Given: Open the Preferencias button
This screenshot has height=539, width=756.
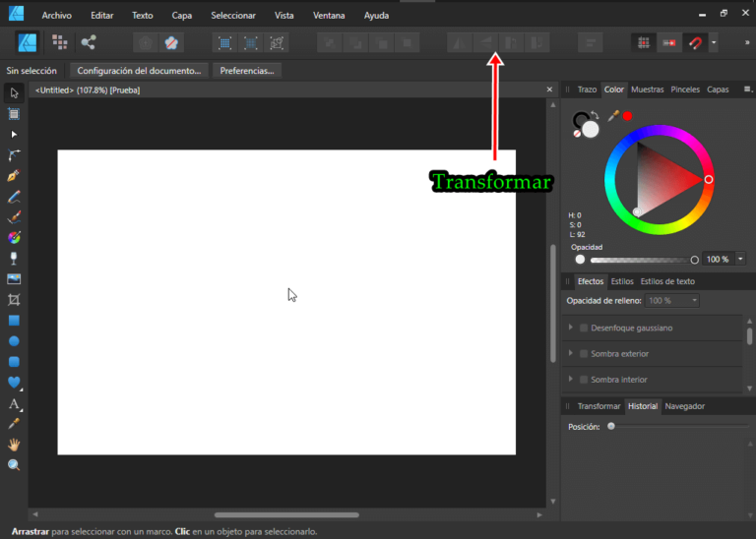Looking at the screenshot, I should 247,71.
